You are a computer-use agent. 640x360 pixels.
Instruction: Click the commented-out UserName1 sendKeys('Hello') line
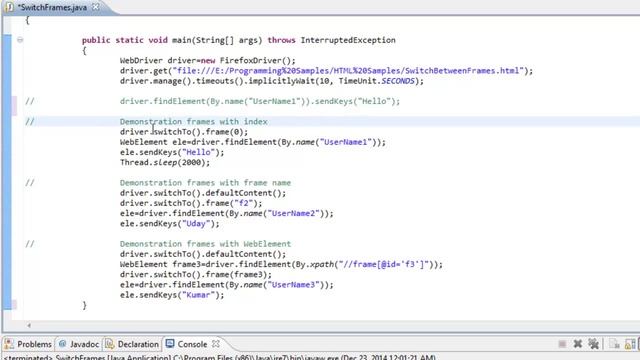click(260, 101)
